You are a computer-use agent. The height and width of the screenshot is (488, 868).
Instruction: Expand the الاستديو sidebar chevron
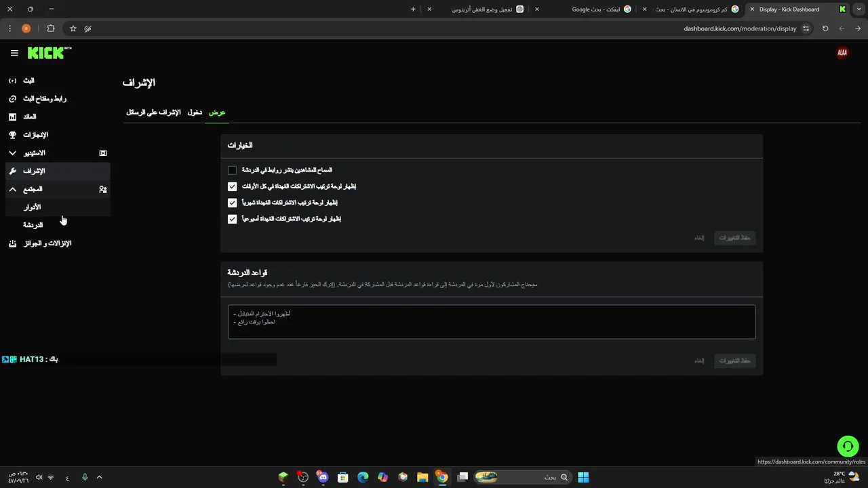pos(12,153)
